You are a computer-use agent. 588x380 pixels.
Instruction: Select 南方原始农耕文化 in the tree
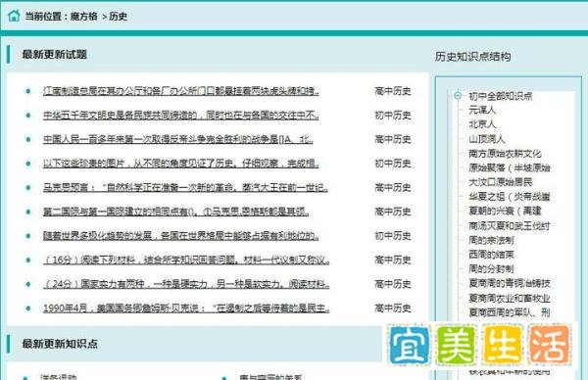coord(505,154)
